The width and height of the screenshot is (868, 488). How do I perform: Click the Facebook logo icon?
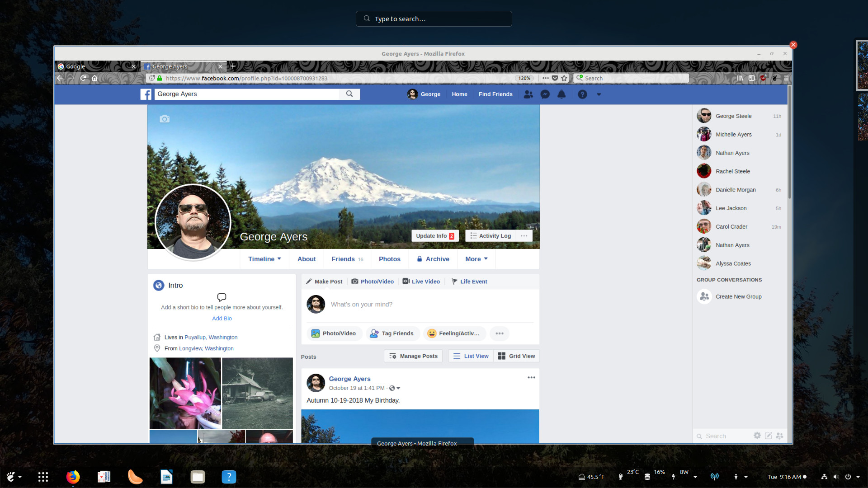click(146, 94)
